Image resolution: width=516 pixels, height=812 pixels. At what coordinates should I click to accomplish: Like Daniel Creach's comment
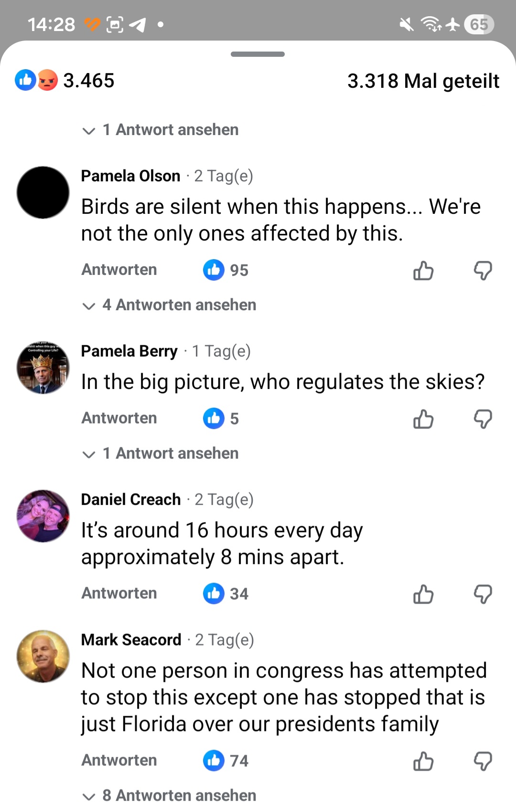tap(423, 594)
